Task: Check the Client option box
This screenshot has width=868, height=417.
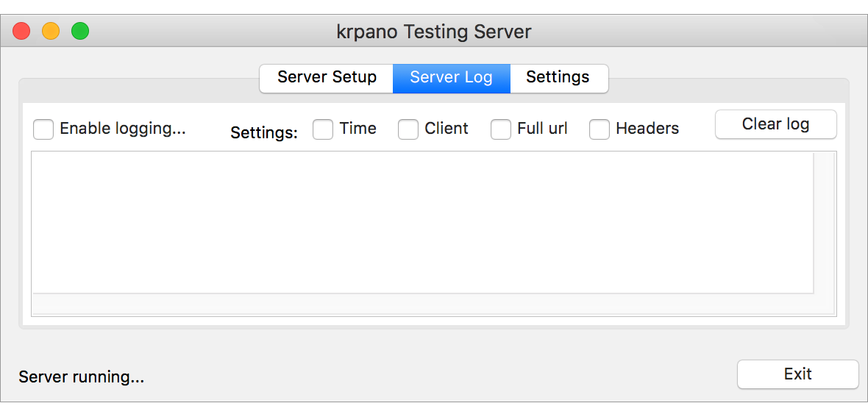Action: [x=408, y=129]
